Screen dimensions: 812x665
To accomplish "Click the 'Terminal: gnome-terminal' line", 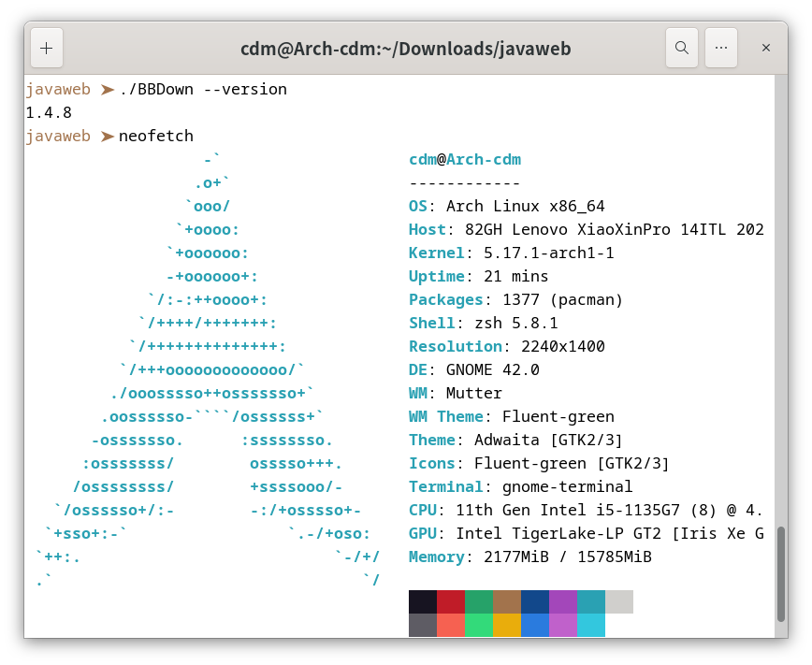I will click(x=520, y=486).
